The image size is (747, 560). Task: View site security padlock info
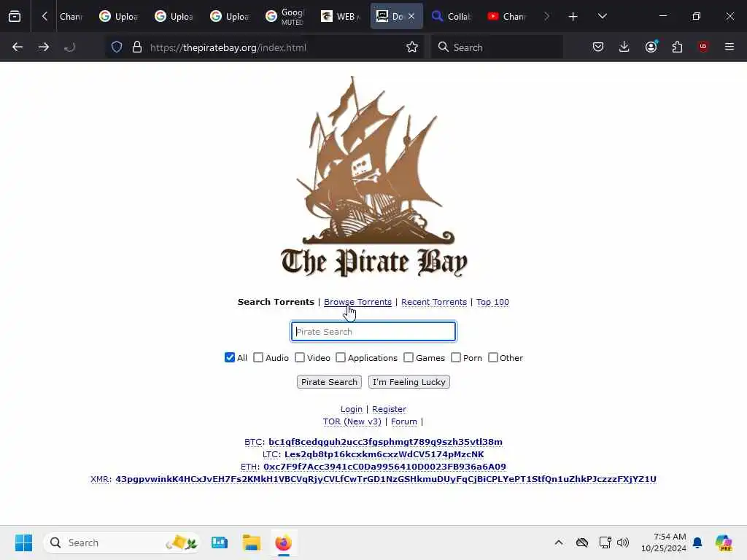pos(137,47)
